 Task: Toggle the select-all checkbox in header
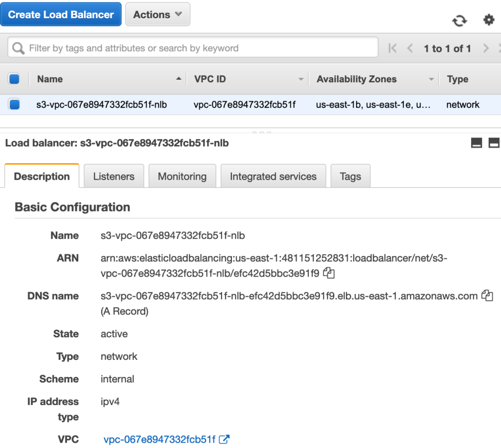pos(14,79)
